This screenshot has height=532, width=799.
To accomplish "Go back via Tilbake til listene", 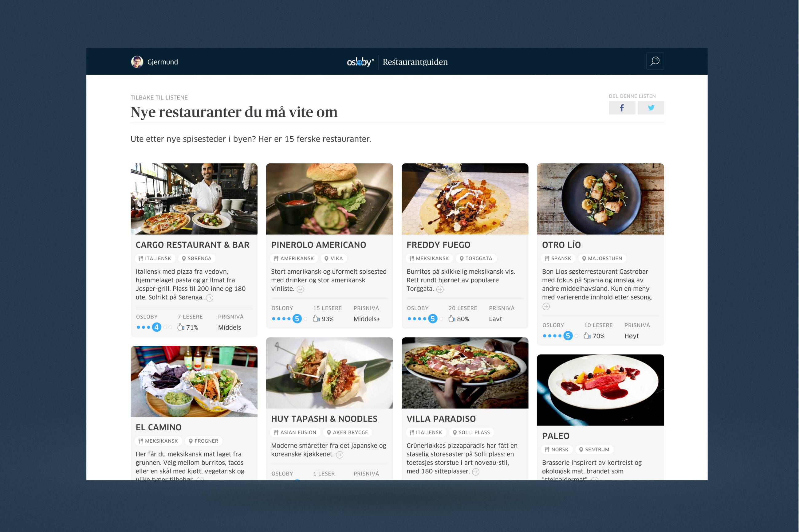I will coord(159,98).
